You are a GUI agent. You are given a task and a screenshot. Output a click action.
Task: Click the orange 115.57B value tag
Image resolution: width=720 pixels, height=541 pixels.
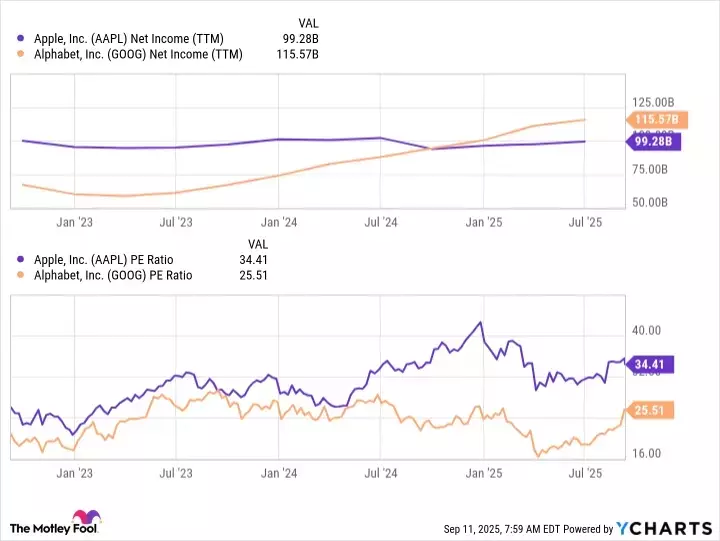(657, 120)
